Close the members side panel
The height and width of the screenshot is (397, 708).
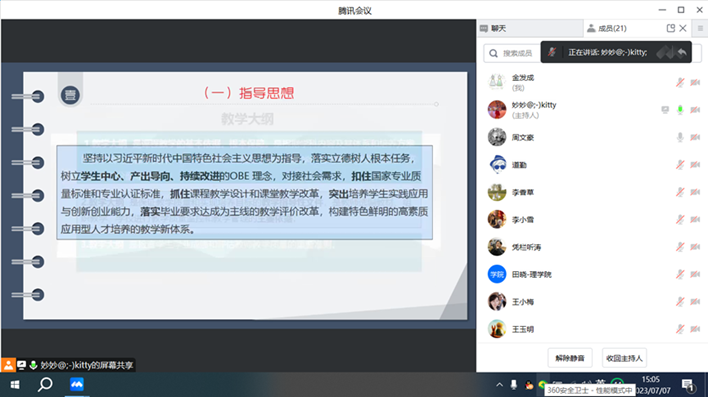pyautogui.click(x=683, y=28)
